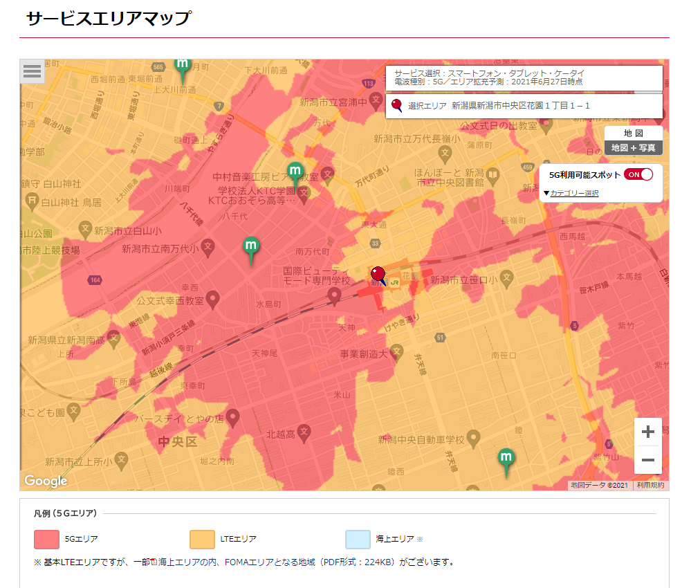Click the light blue 海上エリア legend swatch
Image resolution: width=700 pixels, height=588 pixels.
tap(358, 540)
